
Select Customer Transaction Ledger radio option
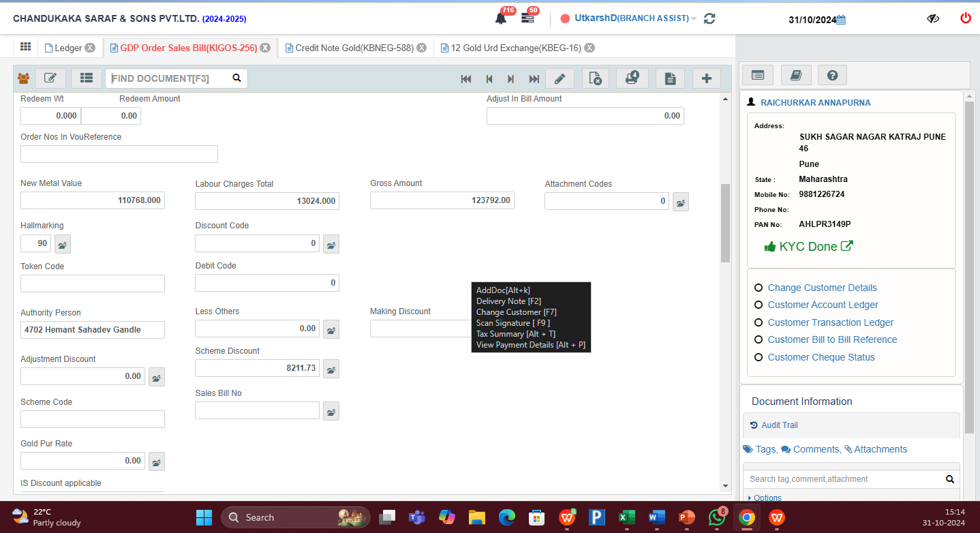[759, 322]
